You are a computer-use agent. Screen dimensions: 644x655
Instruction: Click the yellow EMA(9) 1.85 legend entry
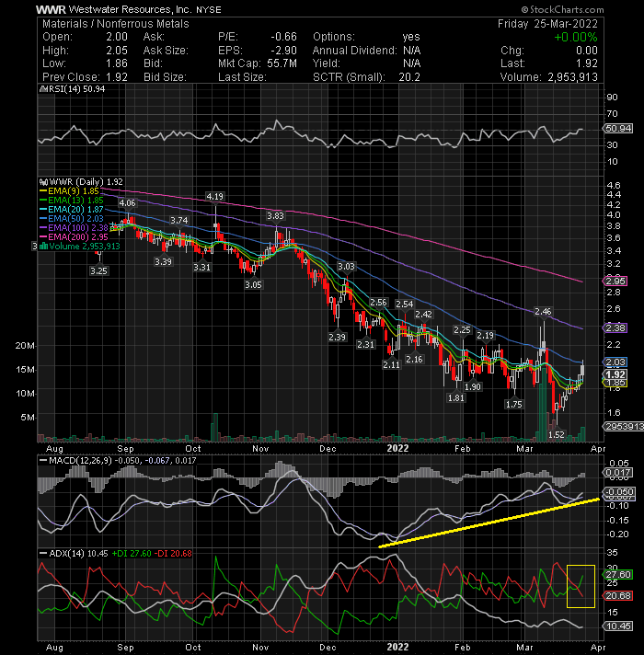[x=69, y=191]
